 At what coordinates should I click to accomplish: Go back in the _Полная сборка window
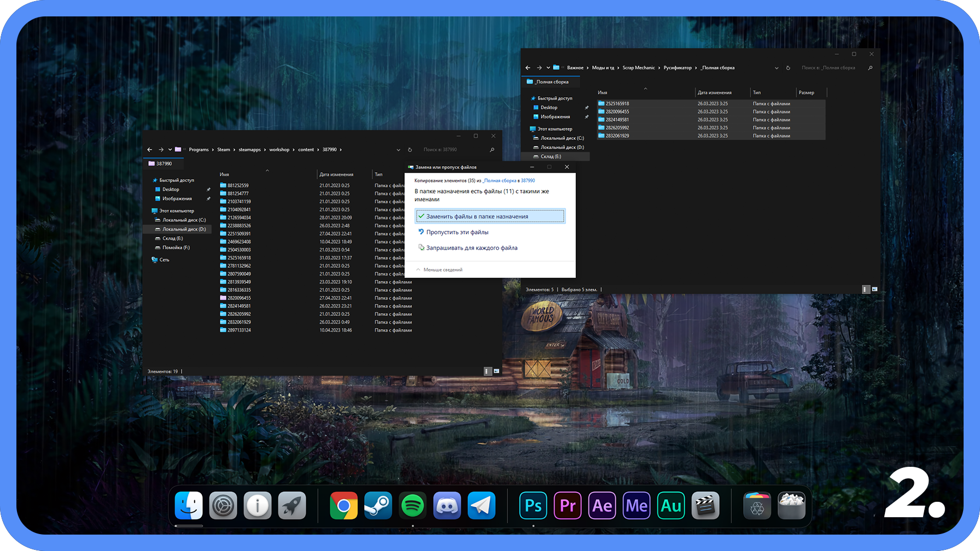point(528,68)
